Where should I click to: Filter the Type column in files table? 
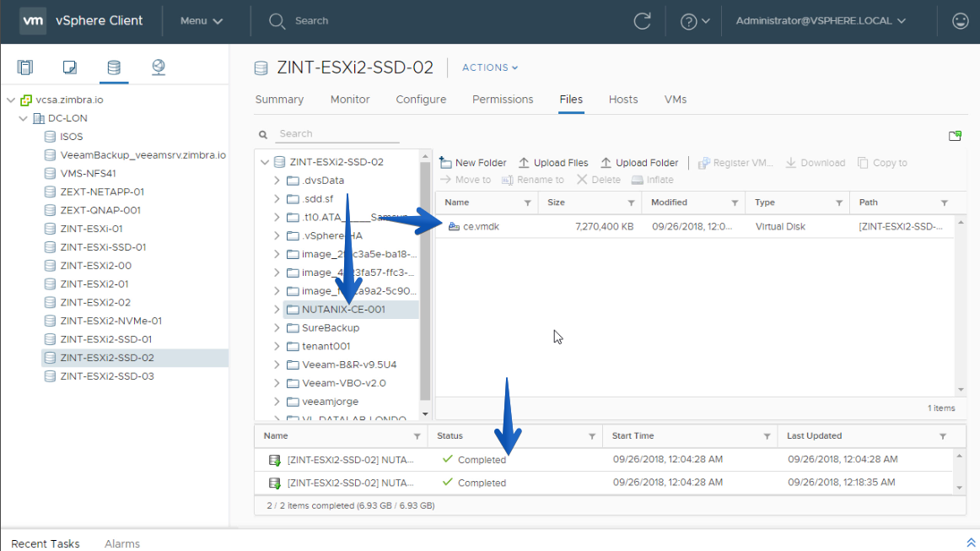pyautogui.click(x=839, y=203)
